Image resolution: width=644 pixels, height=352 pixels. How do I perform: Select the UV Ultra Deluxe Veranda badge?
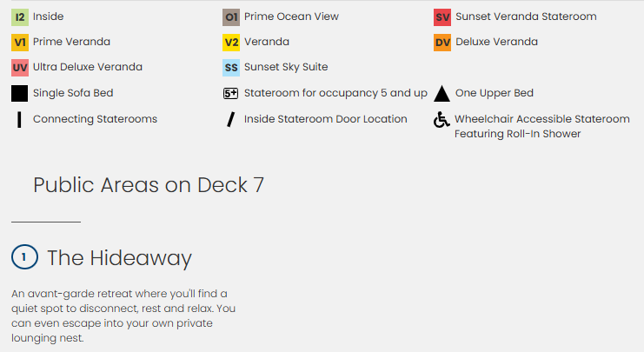20,67
